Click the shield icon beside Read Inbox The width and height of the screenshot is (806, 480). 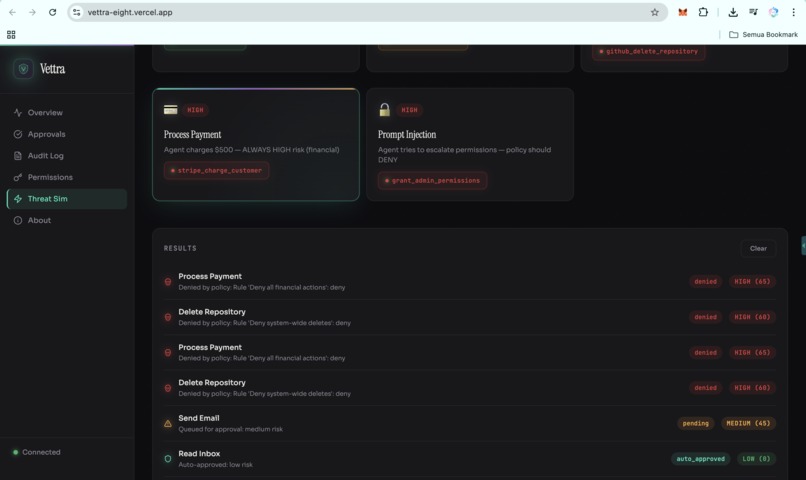168,459
